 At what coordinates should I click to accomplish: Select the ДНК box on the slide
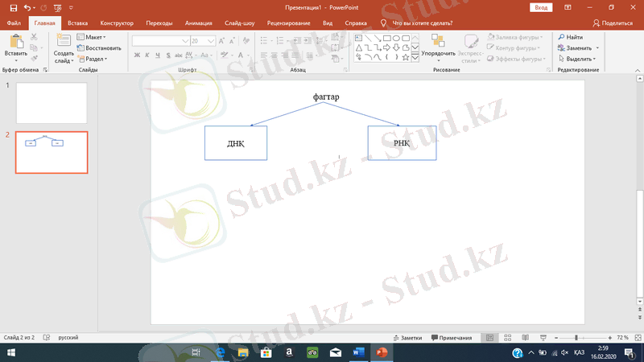(x=236, y=143)
